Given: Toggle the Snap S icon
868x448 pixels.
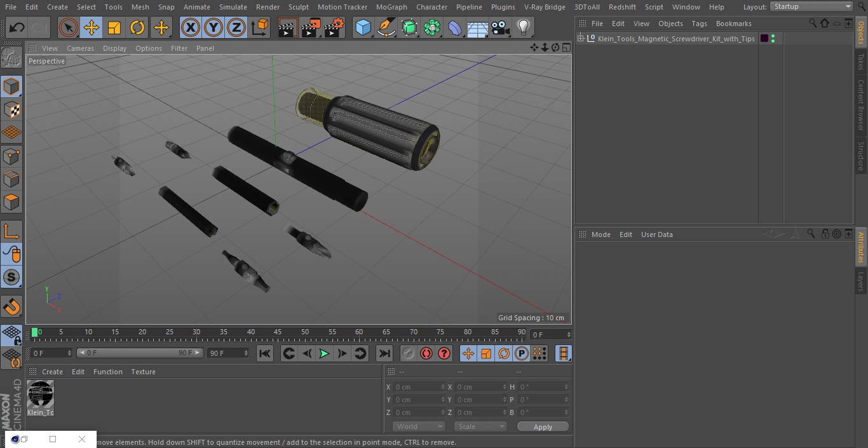Looking at the screenshot, I should (x=11, y=277).
